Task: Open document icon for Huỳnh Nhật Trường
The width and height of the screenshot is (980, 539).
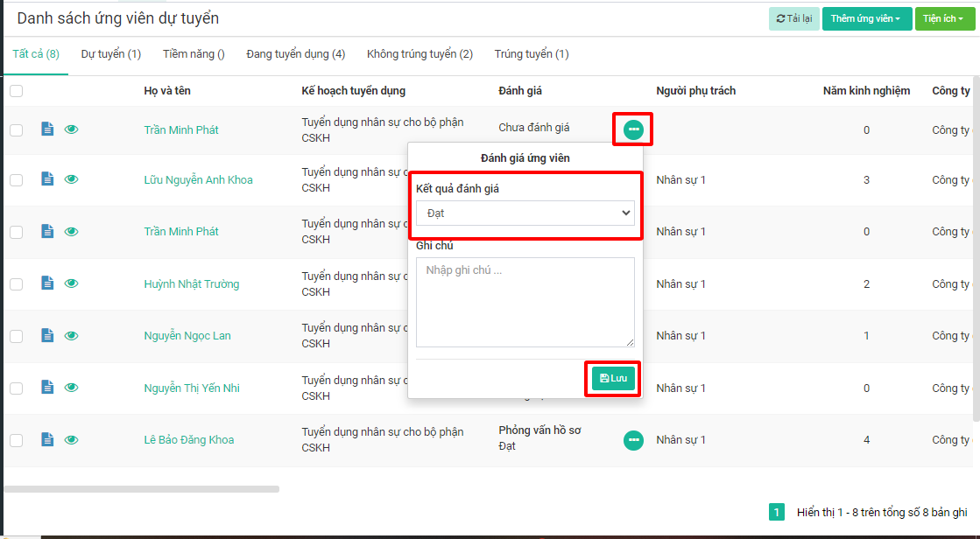Action: [x=47, y=283]
